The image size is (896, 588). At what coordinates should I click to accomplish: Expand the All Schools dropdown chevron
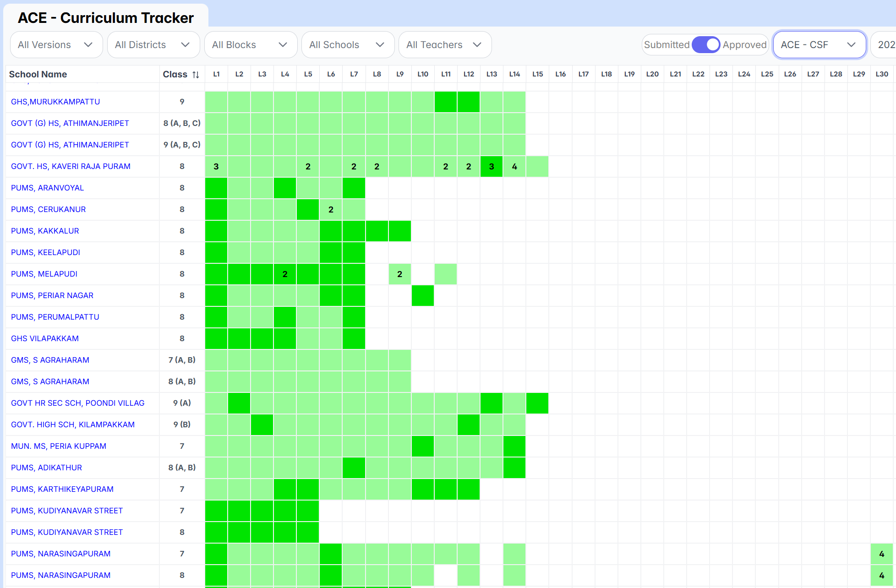click(x=380, y=45)
